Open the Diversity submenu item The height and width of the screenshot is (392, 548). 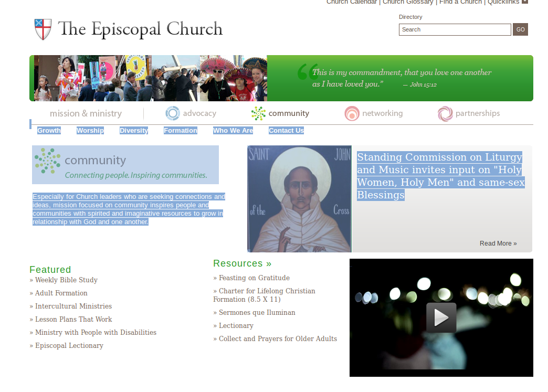[134, 130]
